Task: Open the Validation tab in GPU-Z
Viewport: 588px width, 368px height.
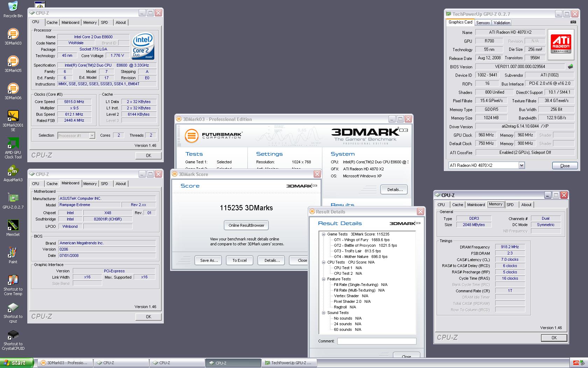Action: (502, 23)
